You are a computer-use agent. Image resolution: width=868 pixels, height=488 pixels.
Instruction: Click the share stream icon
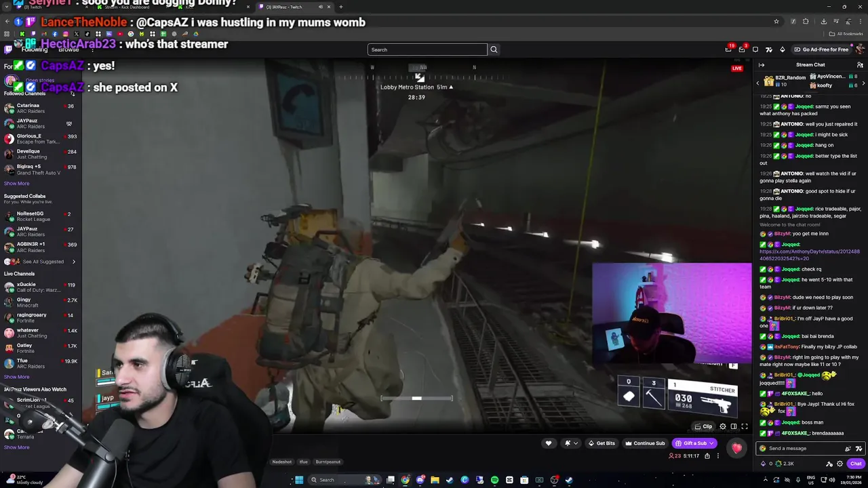coord(707,456)
